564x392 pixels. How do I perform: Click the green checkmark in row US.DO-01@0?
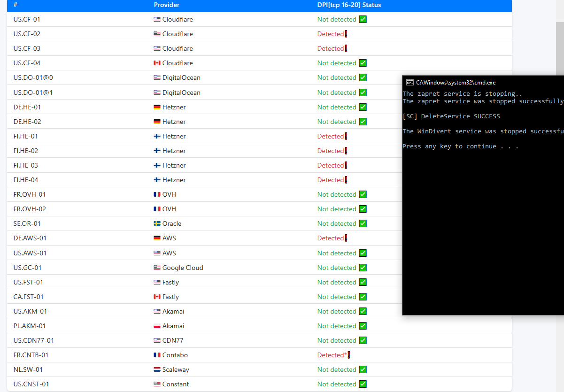click(363, 77)
